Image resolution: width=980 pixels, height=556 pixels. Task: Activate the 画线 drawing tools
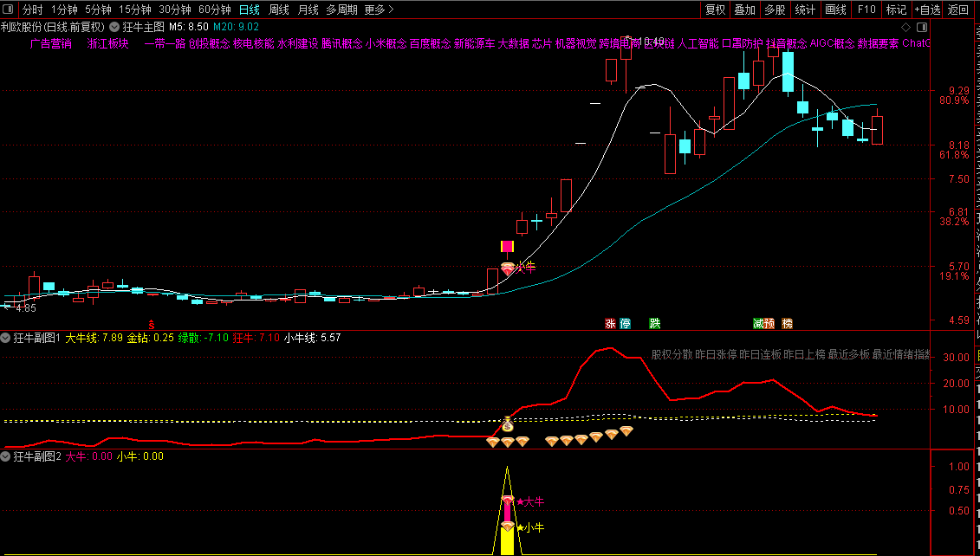click(835, 10)
